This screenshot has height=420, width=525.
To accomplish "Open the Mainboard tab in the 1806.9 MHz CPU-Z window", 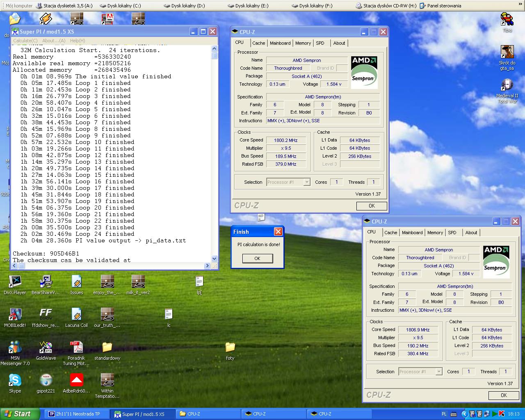I will pyautogui.click(x=412, y=233).
